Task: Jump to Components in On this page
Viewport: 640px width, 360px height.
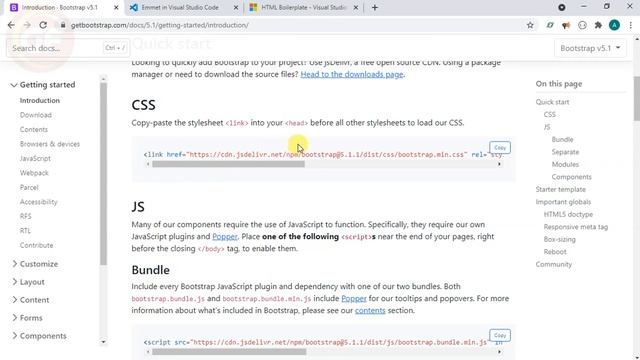Action: click(x=571, y=177)
